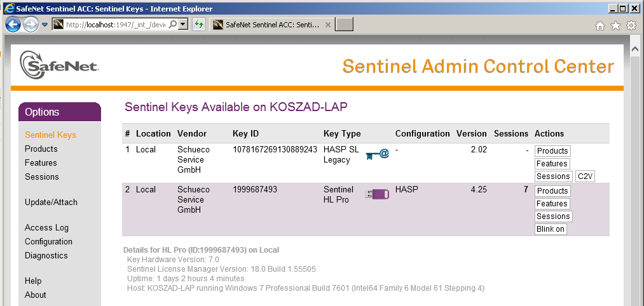Open the Favorites star icon
Image resolution: width=644 pixels, height=306 pixels.
[615, 25]
